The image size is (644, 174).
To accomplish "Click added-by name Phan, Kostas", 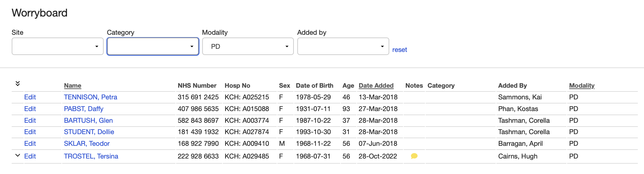I will (518, 109).
